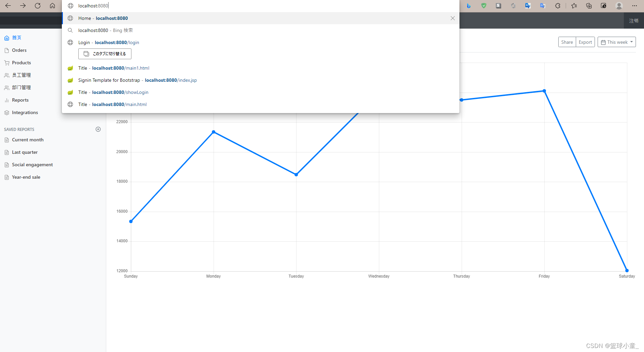Open the Signin Template index.jsp suggestion

260,80
